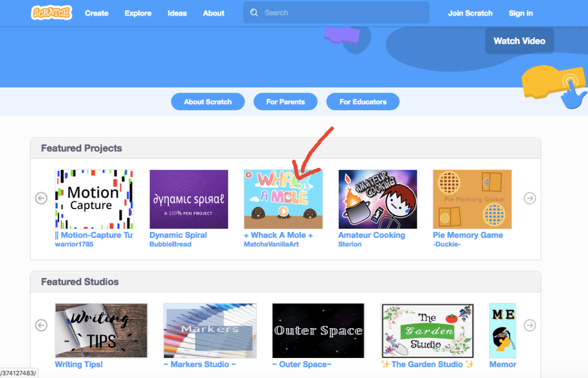Click the Scratch logo in the header
This screenshot has width=588, height=378.
(x=52, y=13)
